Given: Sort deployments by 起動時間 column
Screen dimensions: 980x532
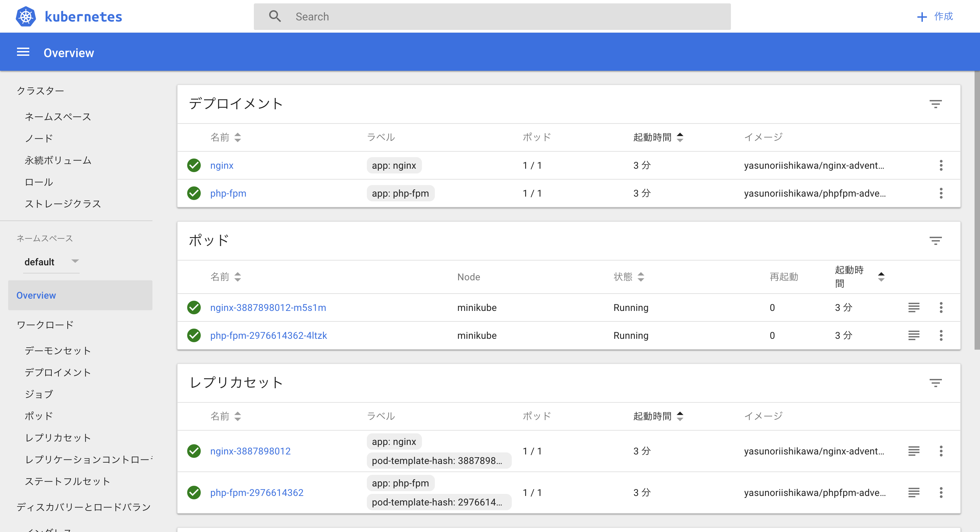Looking at the screenshot, I should 658,137.
